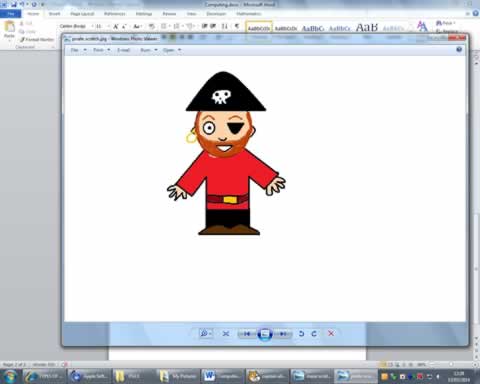Switch to Word Developer tab
This screenshot has width=480, height=384.
tap(216, 14)
